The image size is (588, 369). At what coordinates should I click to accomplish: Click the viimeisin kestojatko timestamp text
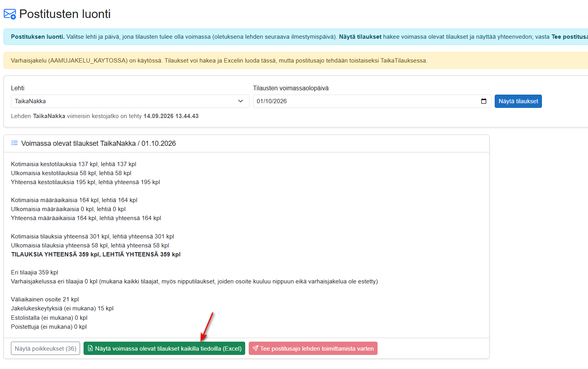pyautogui.click(x=171, y=116)
